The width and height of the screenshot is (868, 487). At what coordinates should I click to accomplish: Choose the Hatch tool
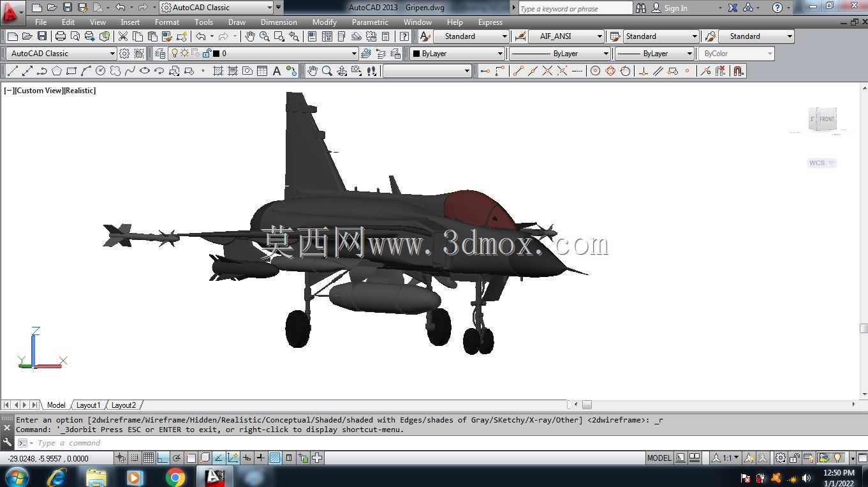coord(218,71)
